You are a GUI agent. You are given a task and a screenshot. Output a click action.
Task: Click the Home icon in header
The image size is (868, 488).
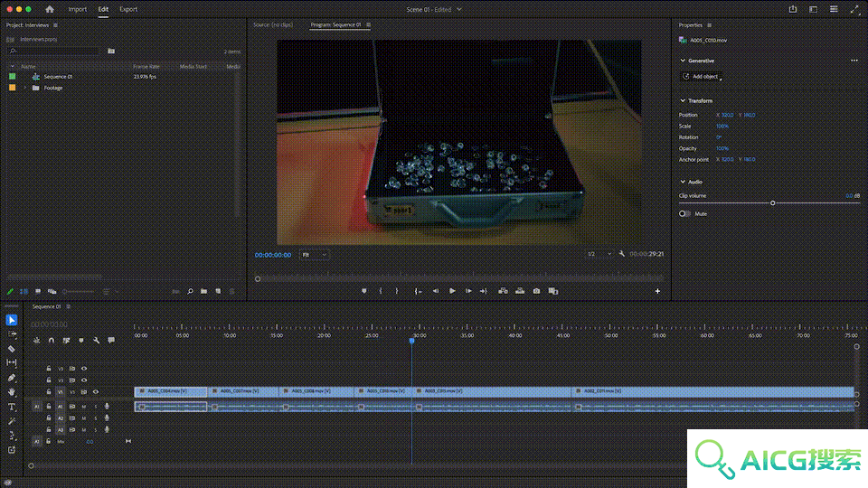50,9
